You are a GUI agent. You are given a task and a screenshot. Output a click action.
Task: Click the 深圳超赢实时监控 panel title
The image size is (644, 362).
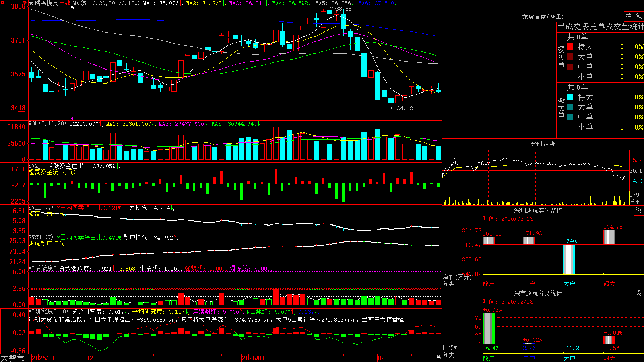pos(538,210)
